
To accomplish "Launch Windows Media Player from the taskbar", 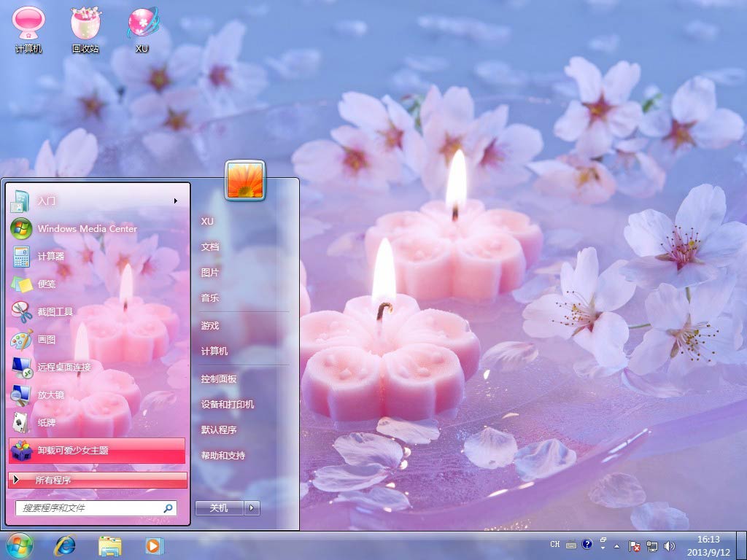I will point(154,545).
